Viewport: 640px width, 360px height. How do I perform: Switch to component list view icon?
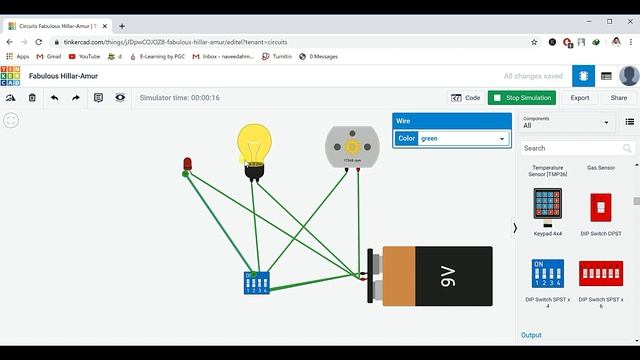coord(606,76)
